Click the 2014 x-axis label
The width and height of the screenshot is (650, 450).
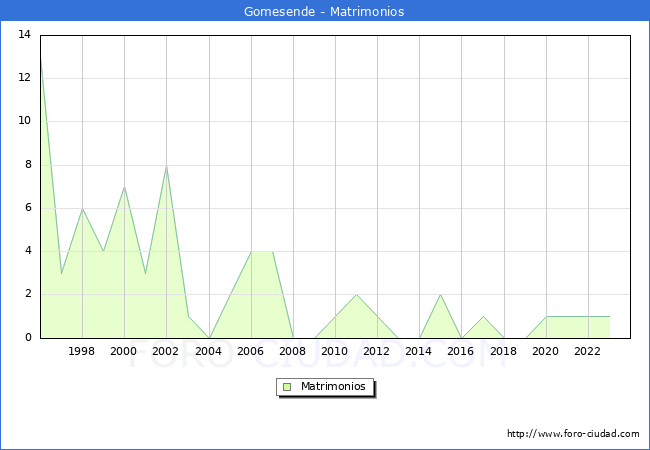(x=419, y=351)
